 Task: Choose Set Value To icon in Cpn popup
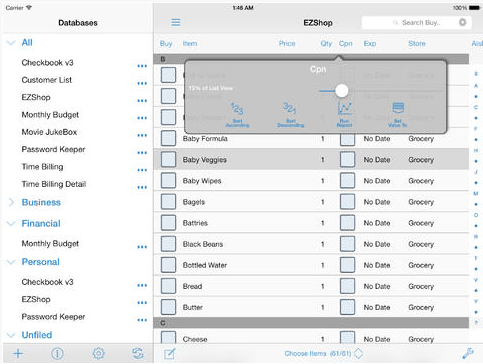pyautogui.click(x=398, y=115)
